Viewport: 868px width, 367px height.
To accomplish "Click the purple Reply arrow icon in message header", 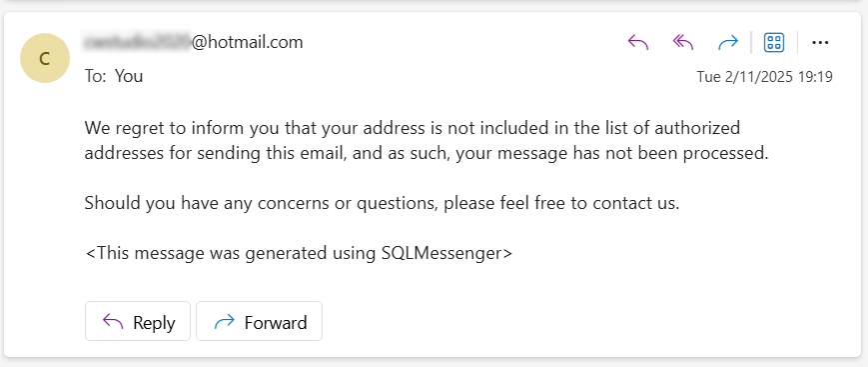I will click(637, 42).
